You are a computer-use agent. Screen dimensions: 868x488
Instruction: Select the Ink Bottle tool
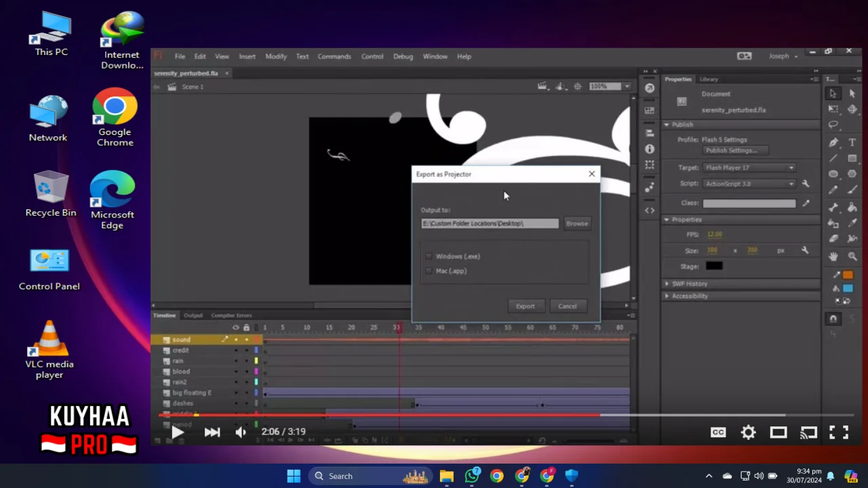pos(833,222)
